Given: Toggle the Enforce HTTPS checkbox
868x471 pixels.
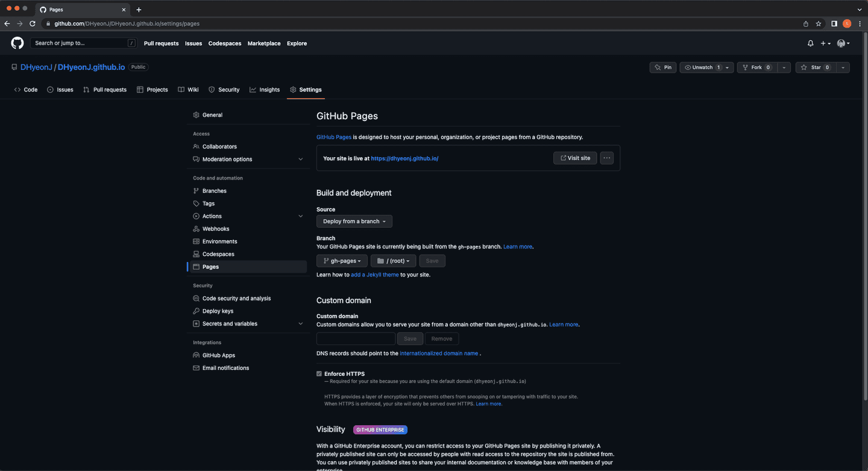Looking at the screenshot, I should pos(319,373).
